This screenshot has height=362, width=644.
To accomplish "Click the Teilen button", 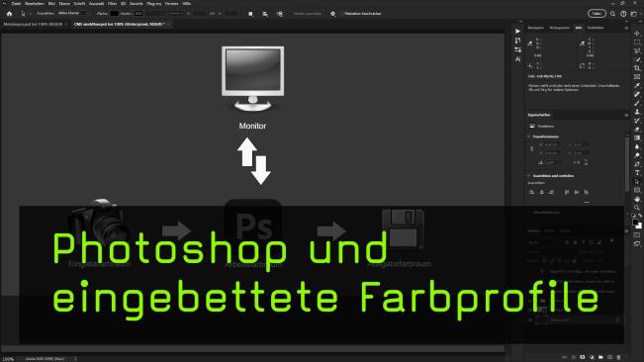I will 597,14.
